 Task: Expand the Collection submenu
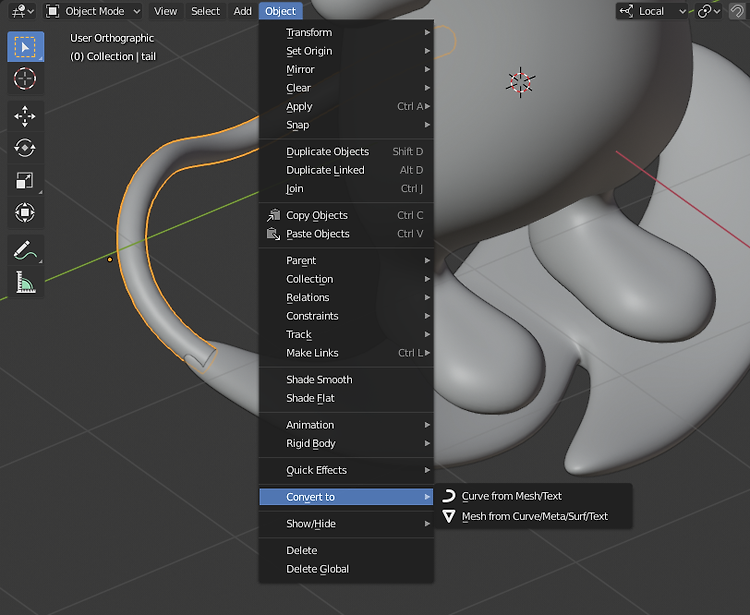346,279
